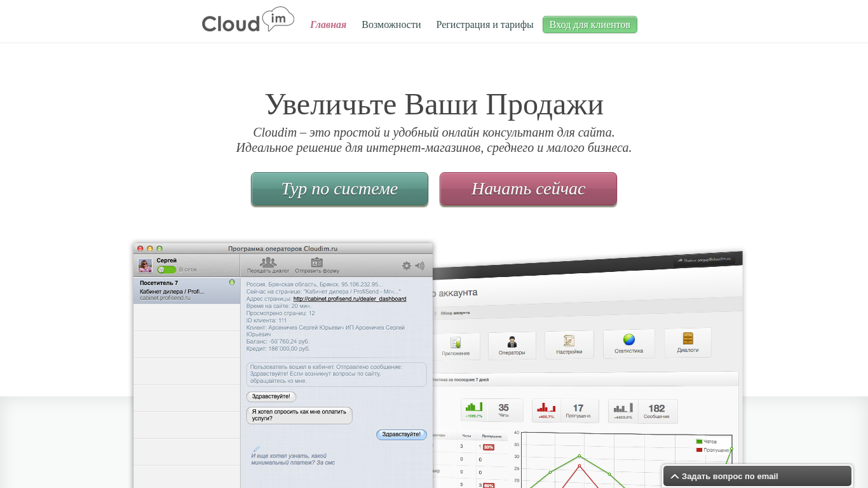Click the first visitor message Здравствуйте!

[271, 396]
